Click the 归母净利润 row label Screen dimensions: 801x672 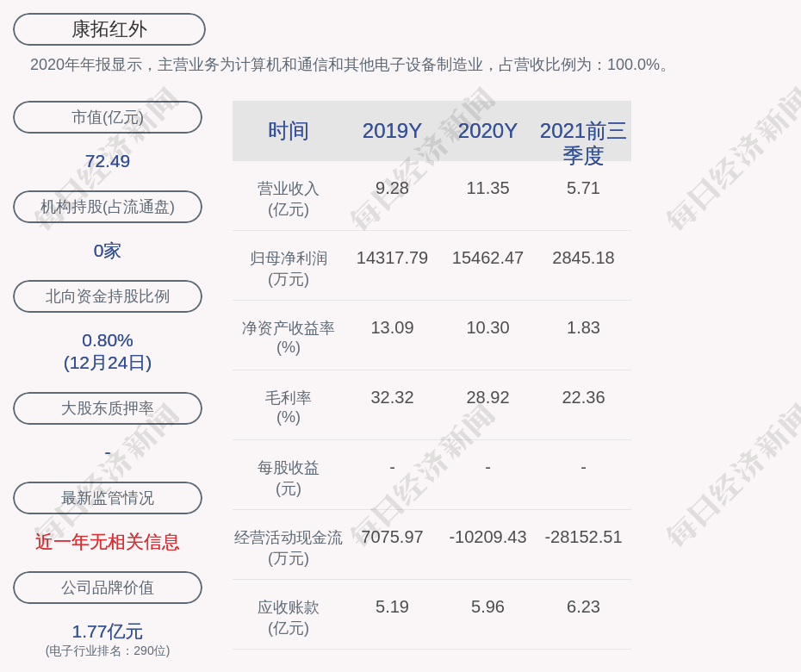pyautogui.click(x=289, y=268)
